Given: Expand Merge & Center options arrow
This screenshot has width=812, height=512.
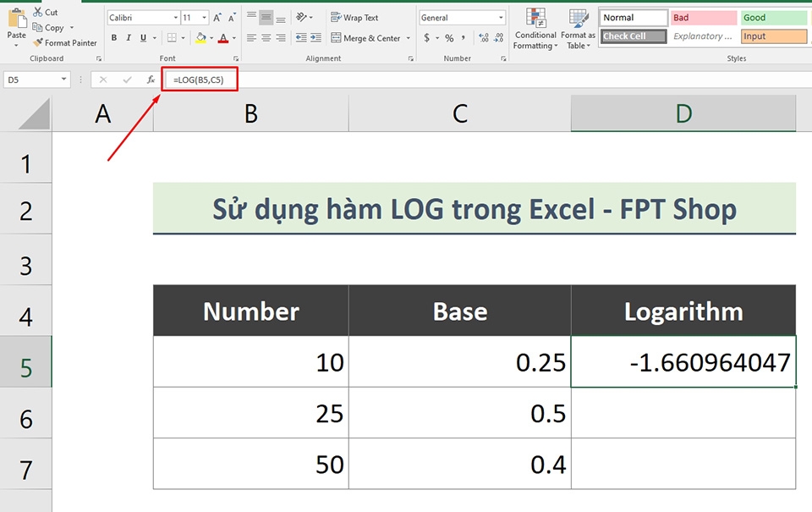Looking at the screenshot, I should [408, 38].
